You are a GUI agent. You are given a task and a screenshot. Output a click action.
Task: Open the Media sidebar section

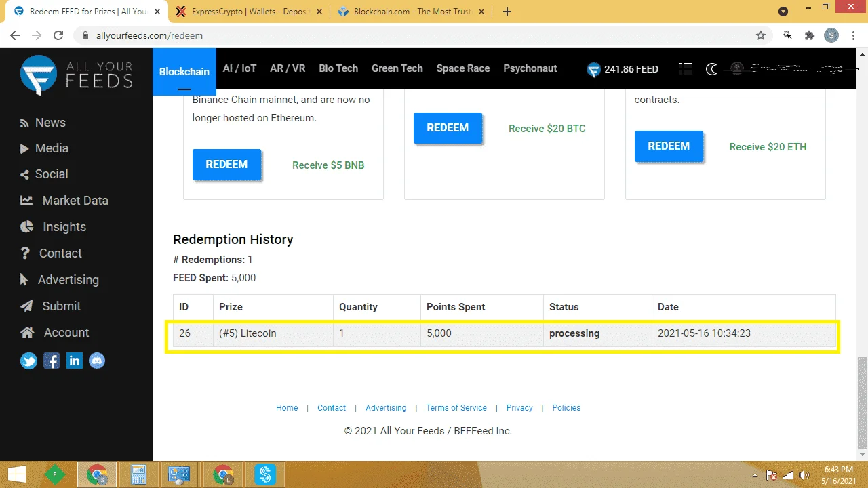click(44, 148)
